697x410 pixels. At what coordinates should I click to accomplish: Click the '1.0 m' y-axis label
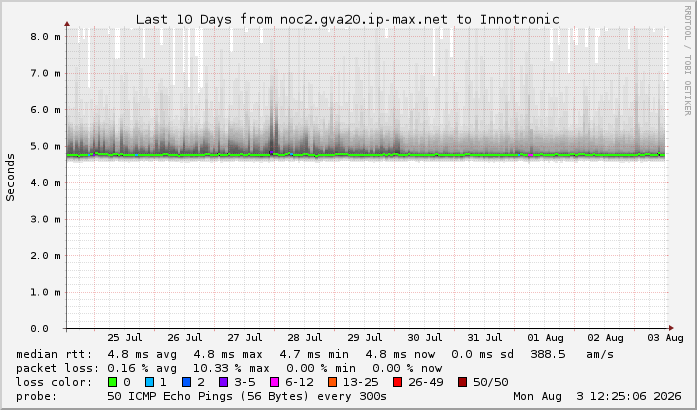(45, 292)
